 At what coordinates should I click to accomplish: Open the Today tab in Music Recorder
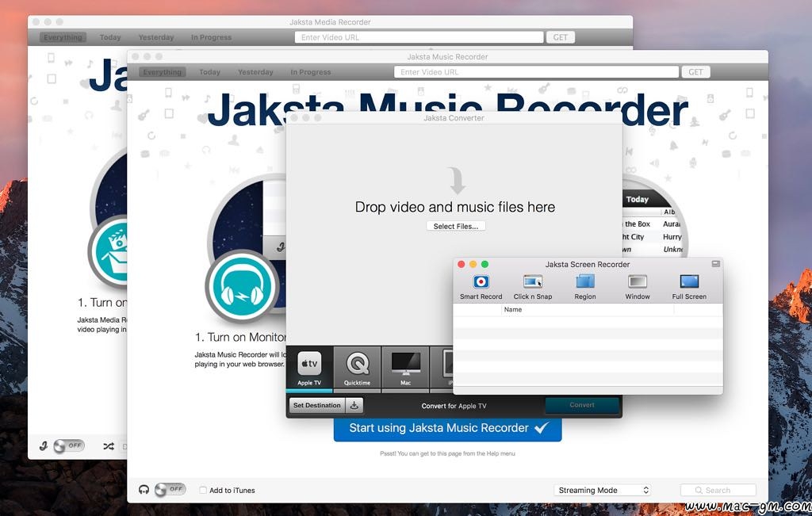[209, 72]
